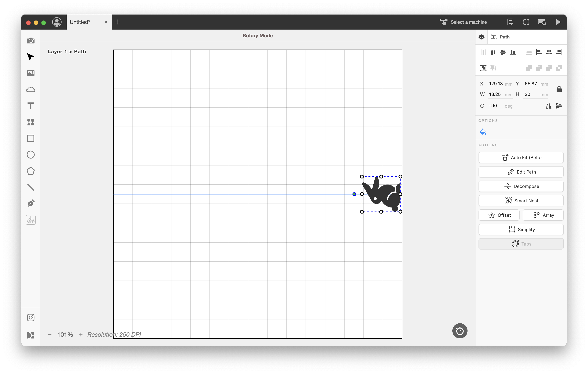
Task: Click the greyed boat-shaped sidebar icon
Action: tap(30, 220)
